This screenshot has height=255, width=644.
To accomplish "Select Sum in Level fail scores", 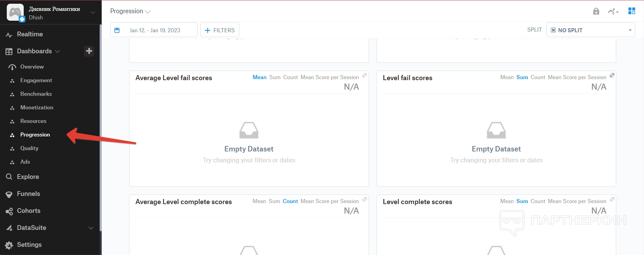I will 522,77.
